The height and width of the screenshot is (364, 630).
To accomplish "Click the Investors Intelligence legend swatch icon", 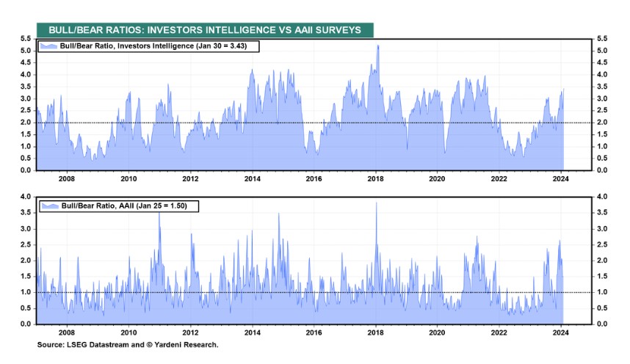I will click(48, 46).
